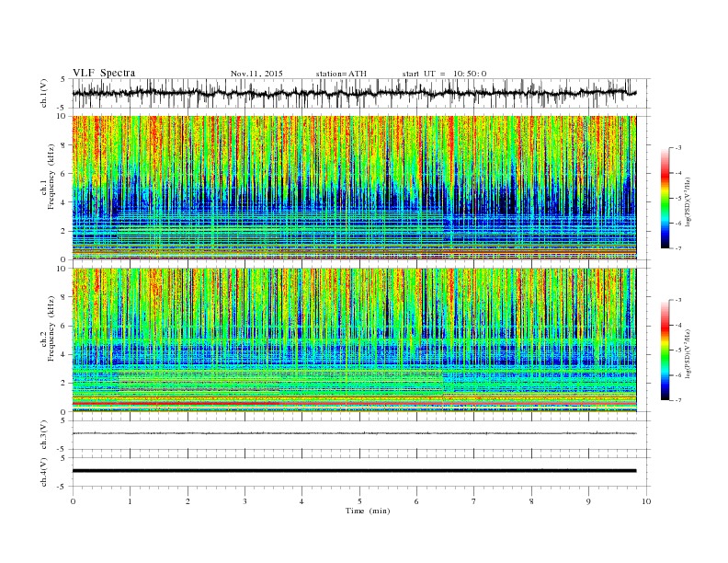Click time-axis tick label "0"

(x=73, y=501)
